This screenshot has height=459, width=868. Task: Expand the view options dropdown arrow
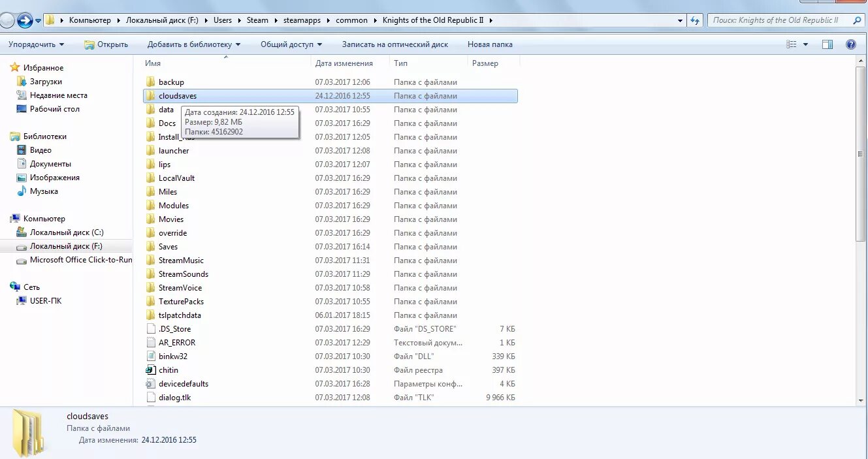[x=805, y=44]
